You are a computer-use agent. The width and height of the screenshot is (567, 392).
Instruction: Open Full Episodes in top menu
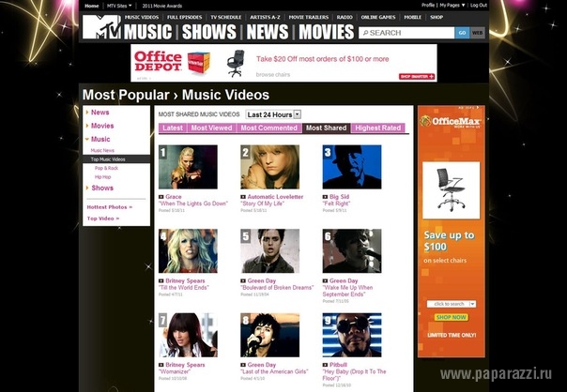[x=184, y=17]
